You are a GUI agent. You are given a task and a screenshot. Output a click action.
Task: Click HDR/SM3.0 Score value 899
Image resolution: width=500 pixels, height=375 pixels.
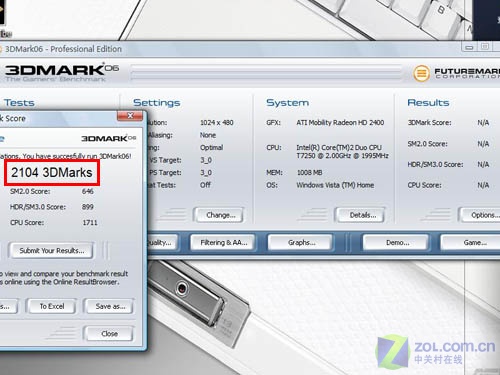(x=88, y=207)
